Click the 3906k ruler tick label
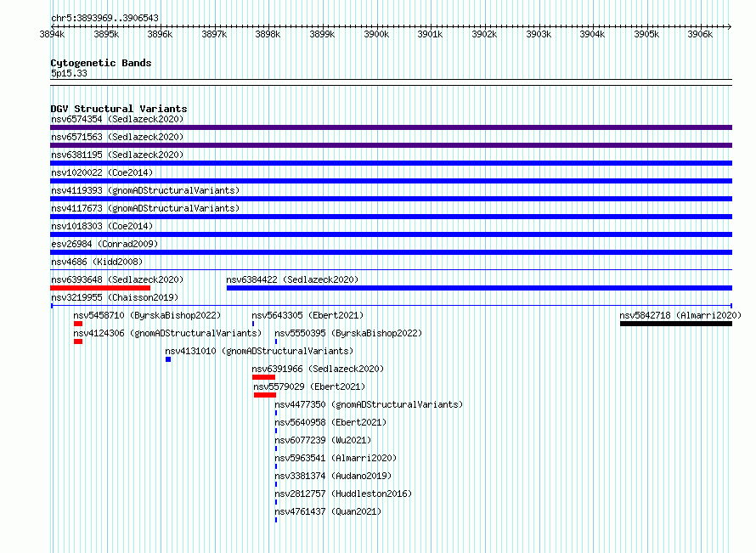This screenshot has width=756, height=553. coord(700,34)
